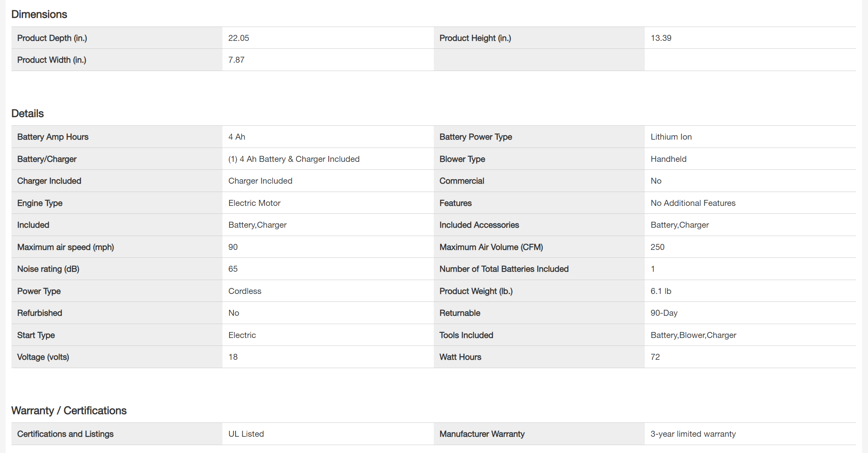Screen dimensions: 868x453
Task: Click the Watt Hours value 72
Action: pos(655,357)
